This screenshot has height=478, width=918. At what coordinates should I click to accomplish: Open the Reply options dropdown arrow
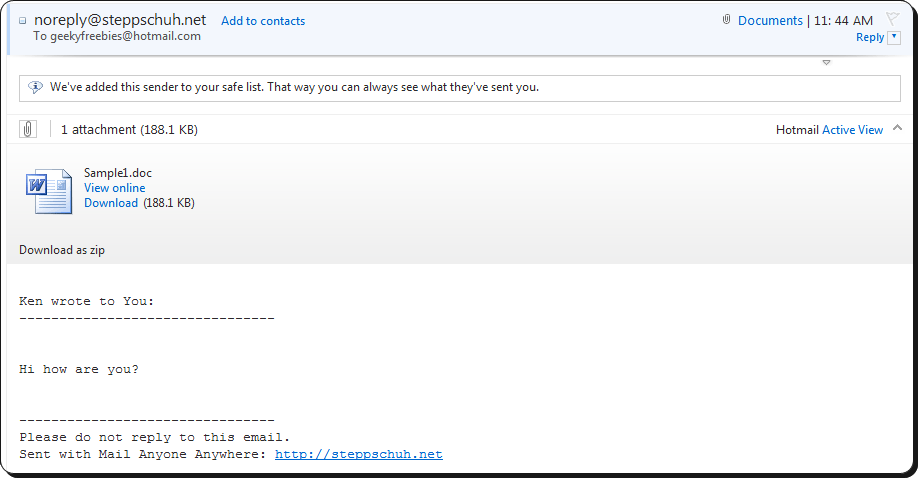pos(894,37)
